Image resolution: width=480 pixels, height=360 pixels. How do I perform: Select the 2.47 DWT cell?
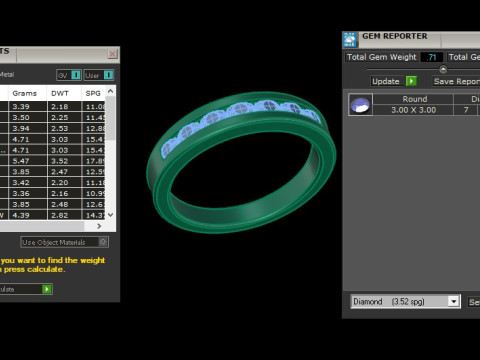click(65, 172)
